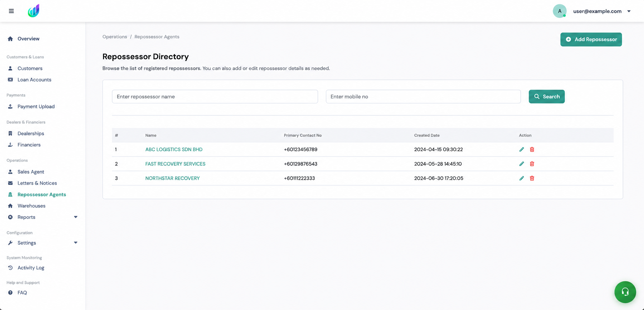
Task: Click the Warehouses house icon
Action: [10, 206]
